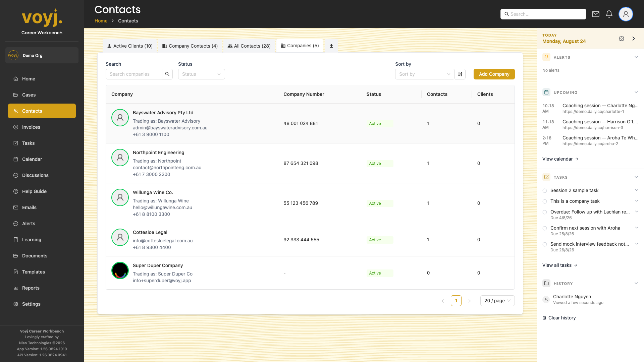The height and width of the screenshot is (362, 644).
Task: Complete 'Confirm next session with Aroha' task
Action: click(545, 228)
